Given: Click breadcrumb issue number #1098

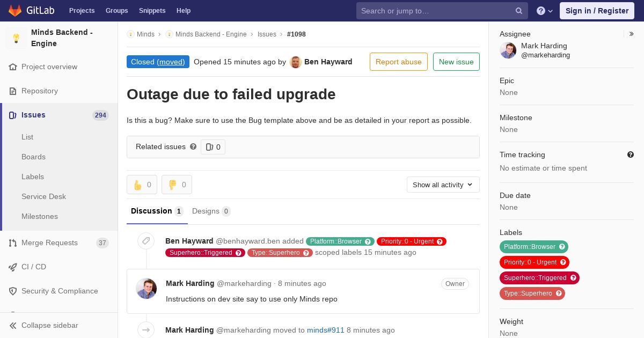Looking at the screenshot, I should (296, 34).
